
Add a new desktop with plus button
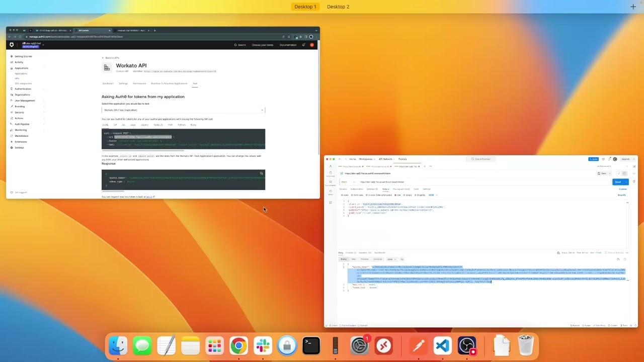click(x=633, y=7)
